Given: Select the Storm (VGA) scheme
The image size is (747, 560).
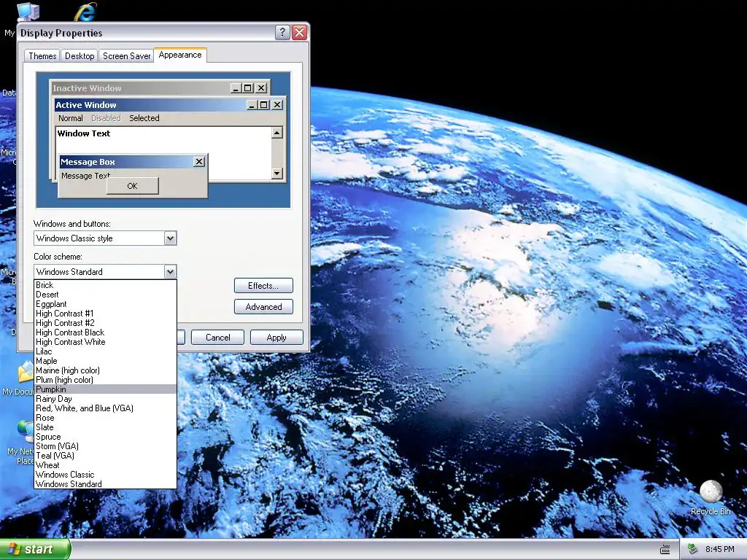Looking at the screenshot, I should 105,446.
